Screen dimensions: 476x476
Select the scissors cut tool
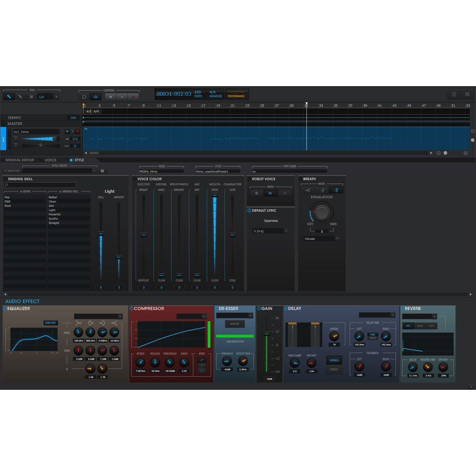31,97
